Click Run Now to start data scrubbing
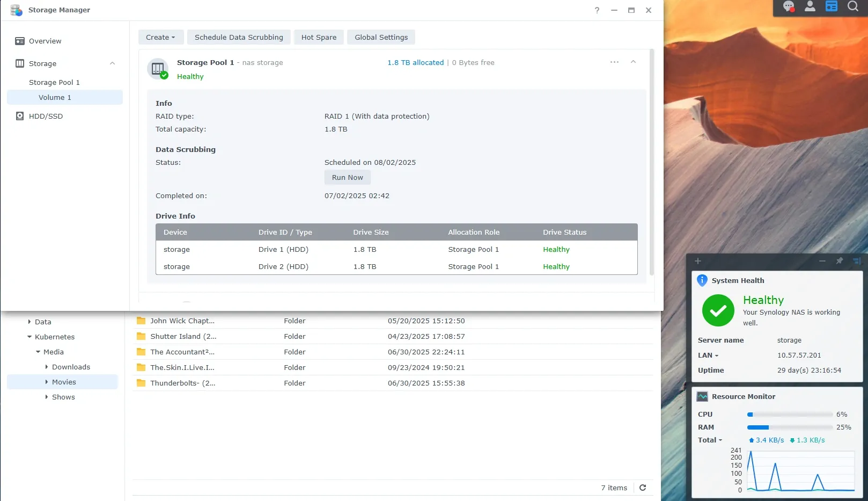This screenshot has height=501, width=868. click(347, 177)
